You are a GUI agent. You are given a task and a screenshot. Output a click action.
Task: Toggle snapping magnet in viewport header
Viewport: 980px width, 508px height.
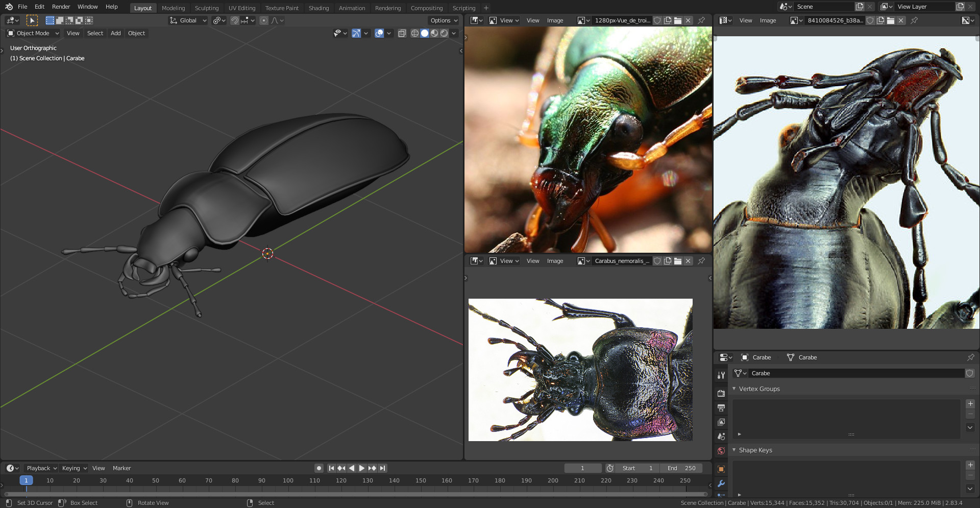click(x=235, y=20)
